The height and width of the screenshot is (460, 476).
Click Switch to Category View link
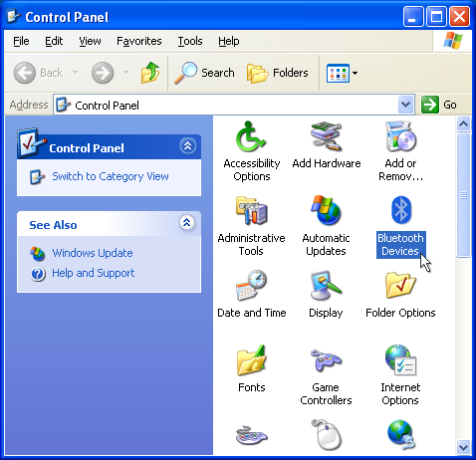[111, 176]
